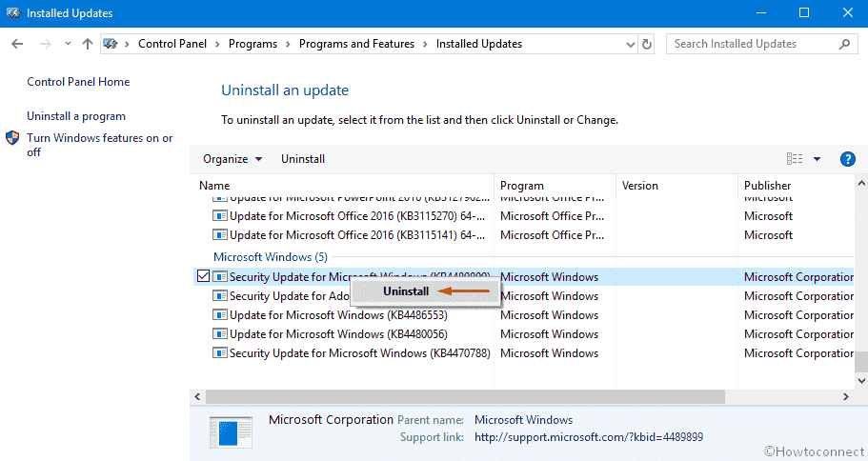Image resolution: width=868 pixels, height=461 pixels.
Task: Change view with the view icon
Action: (795, 159)
